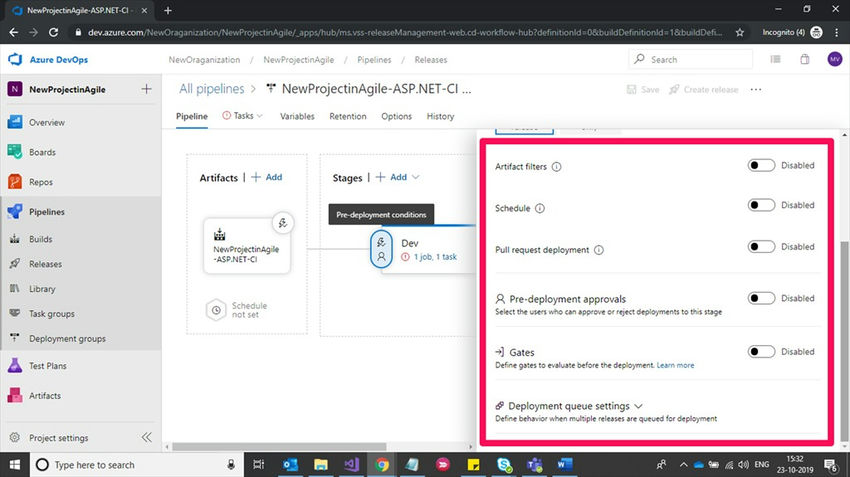The width and height of the screenshot is (850, 477).
Task: Open Learn more link under Gates
Action: [675, 365]
